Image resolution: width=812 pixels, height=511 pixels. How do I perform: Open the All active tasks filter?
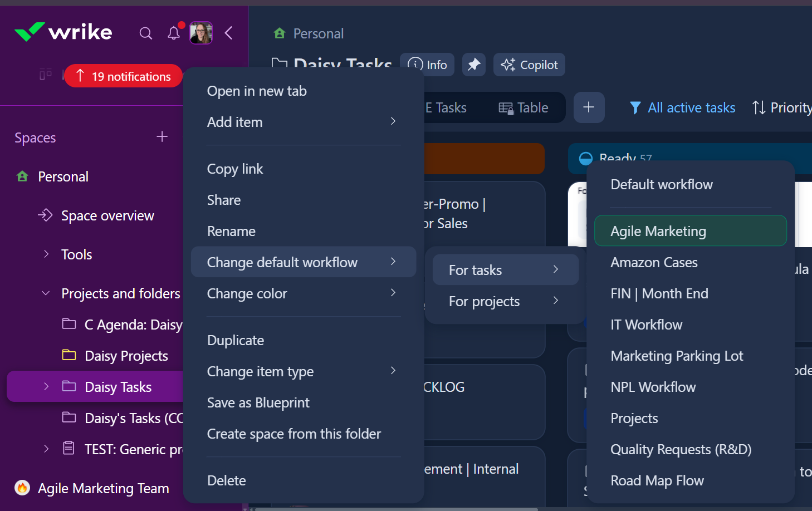(x=682, y=107)
